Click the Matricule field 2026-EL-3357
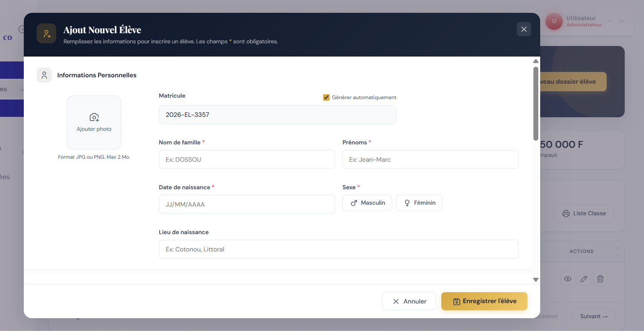The image size is (644, 331). pos(277,115)
